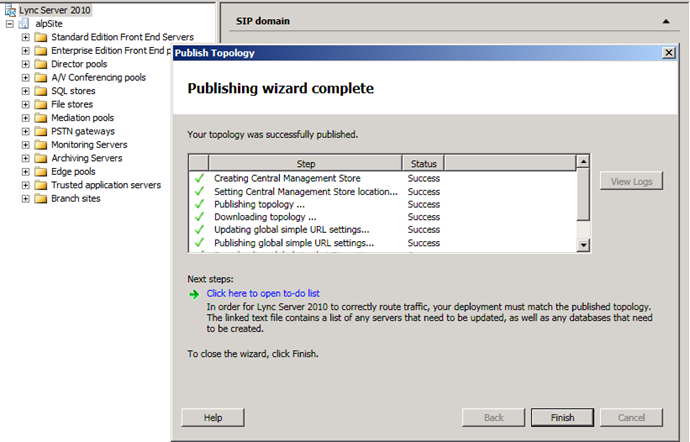Click the Step column header
690x442 pixels.
pyautogui.click(x=305, y=163)
